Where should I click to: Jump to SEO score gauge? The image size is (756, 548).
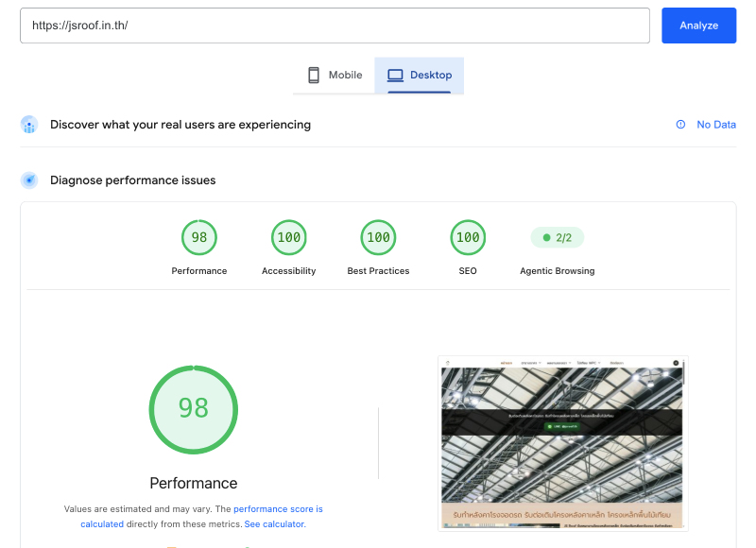[468, 237]
